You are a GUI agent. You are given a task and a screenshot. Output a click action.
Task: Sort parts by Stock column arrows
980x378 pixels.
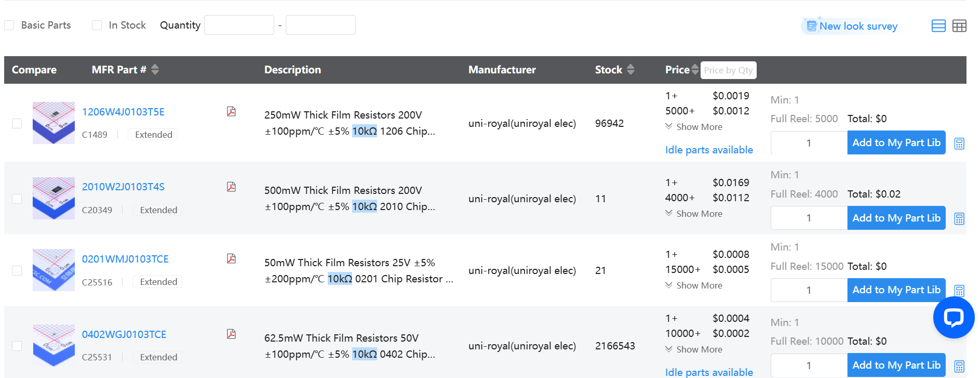(630, 70)
